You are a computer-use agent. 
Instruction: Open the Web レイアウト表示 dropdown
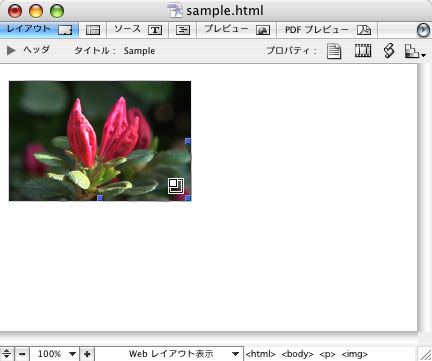[169, 354]
